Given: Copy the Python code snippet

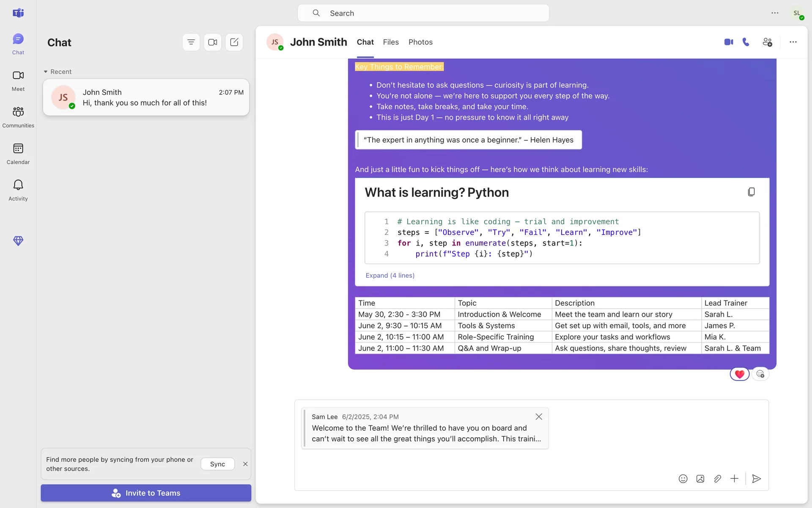Looking at the screenshot, I should (x=751, y=192).
